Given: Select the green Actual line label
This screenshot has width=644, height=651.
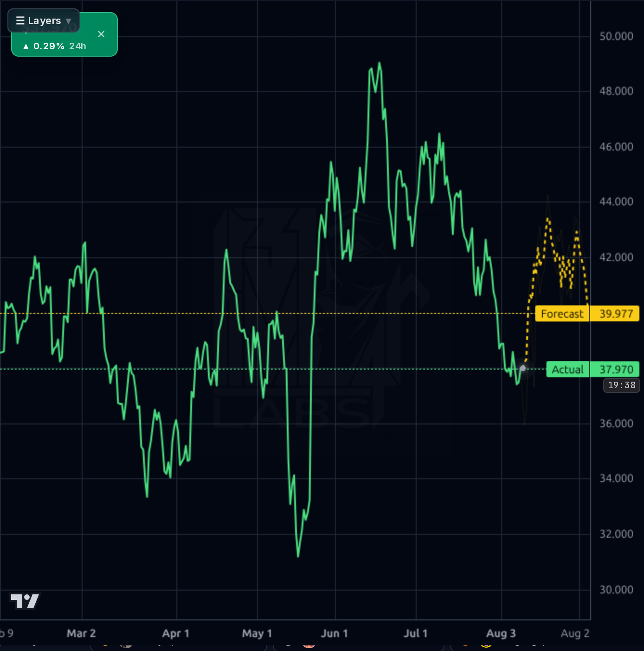Looking at the screenshot, I should [x=568, y=370].
